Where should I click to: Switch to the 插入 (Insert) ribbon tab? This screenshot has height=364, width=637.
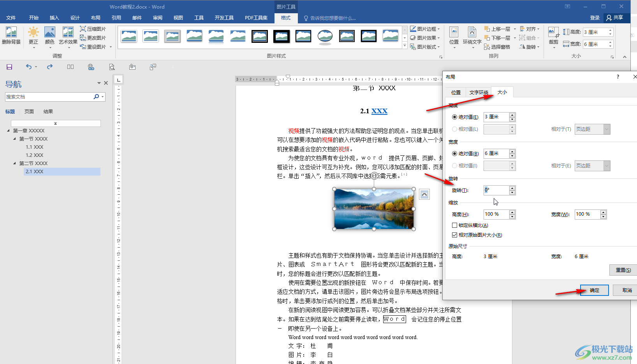[54, 18]
